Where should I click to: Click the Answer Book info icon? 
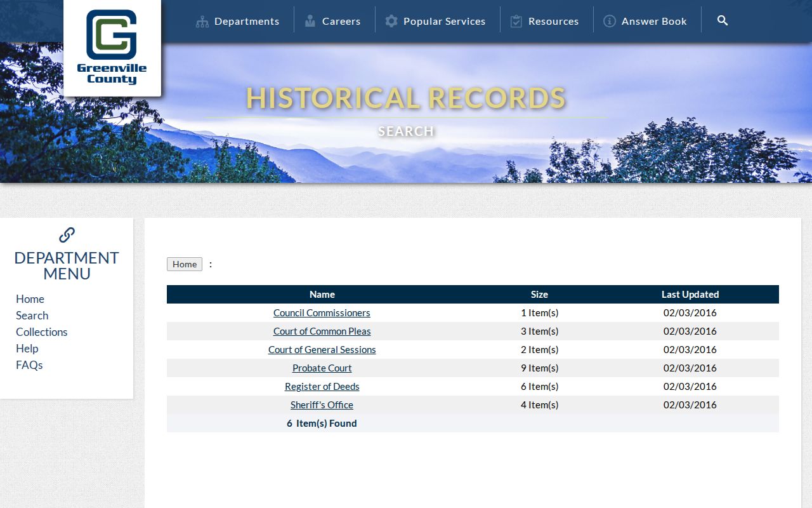click(x=610, y=21)
